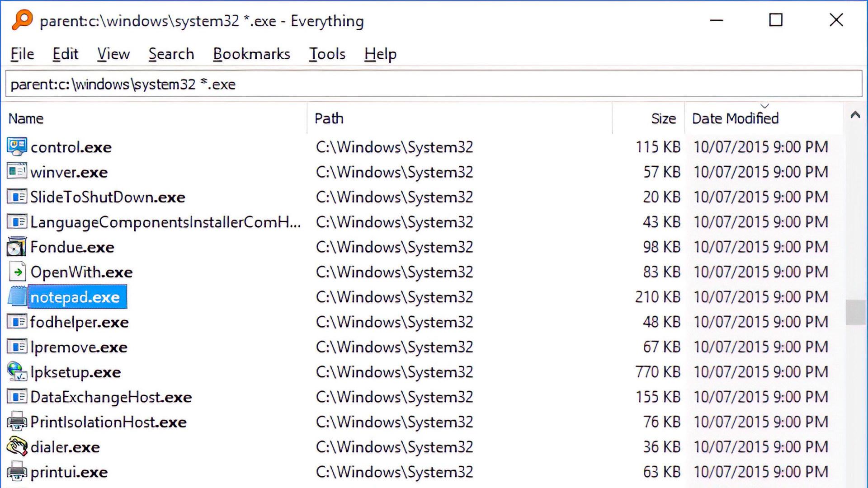Select the LanguageComponentsInstallerComH... file name
The image size is (868, 488).
pos(165,222)
